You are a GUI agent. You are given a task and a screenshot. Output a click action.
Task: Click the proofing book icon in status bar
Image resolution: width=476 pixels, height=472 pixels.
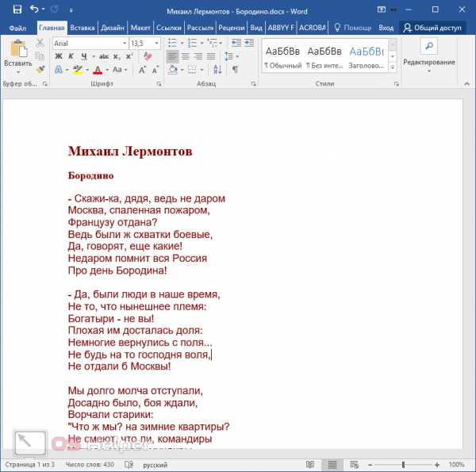tap(129, 464)
